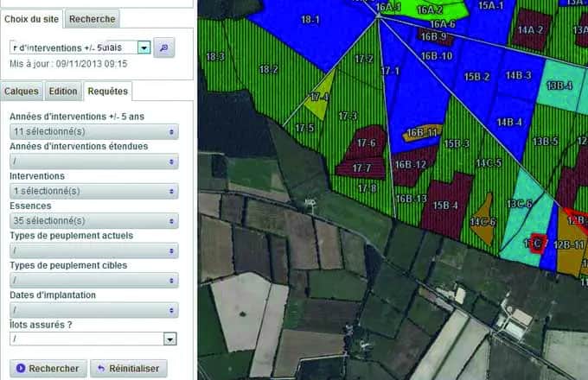Select blue parcel 15B-2
588x380 pixels.
[476, 77]
